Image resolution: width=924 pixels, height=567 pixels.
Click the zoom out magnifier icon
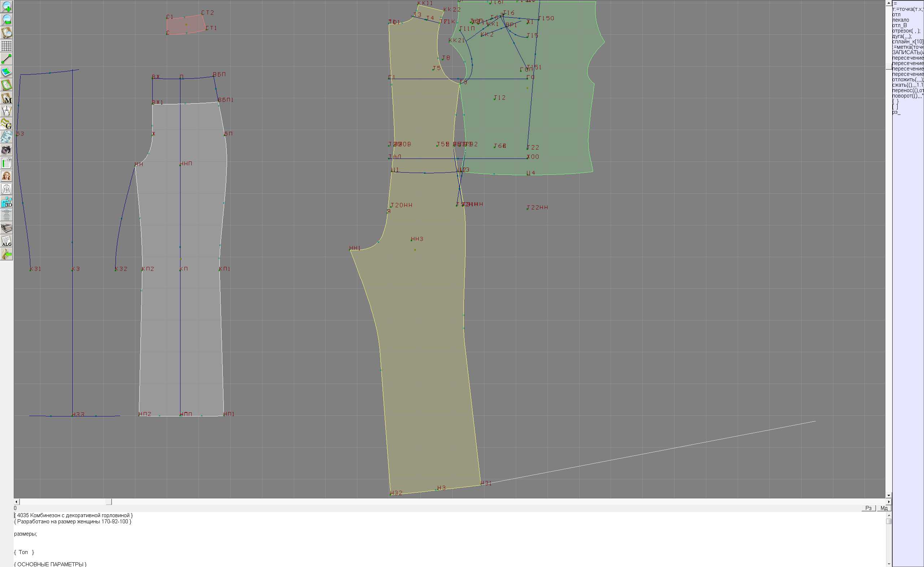[x=6, y=20]
